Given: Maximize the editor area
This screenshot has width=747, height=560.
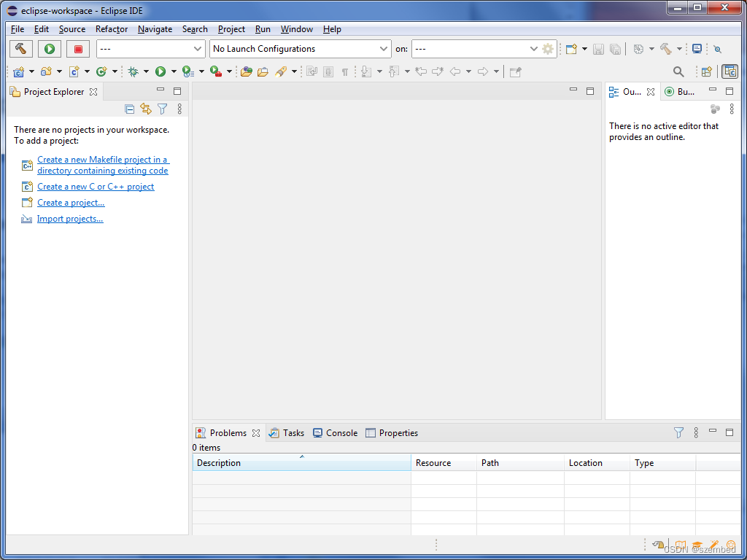Looking at the screenshot, I should tap(589, 91).
